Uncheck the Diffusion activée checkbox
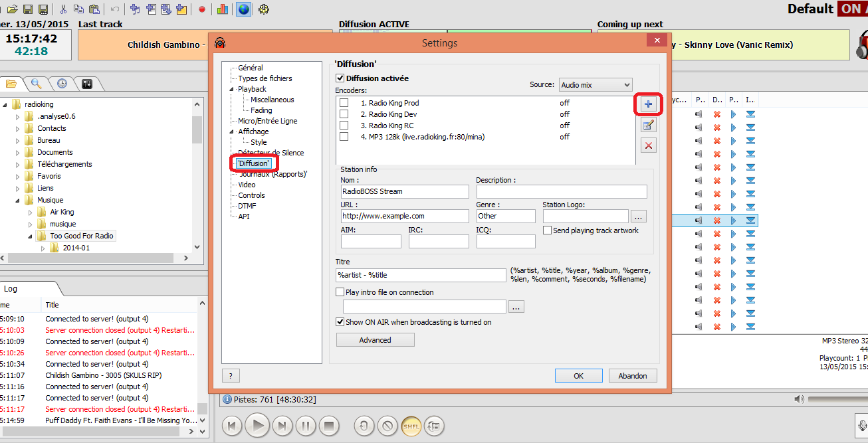 point(341,78)
